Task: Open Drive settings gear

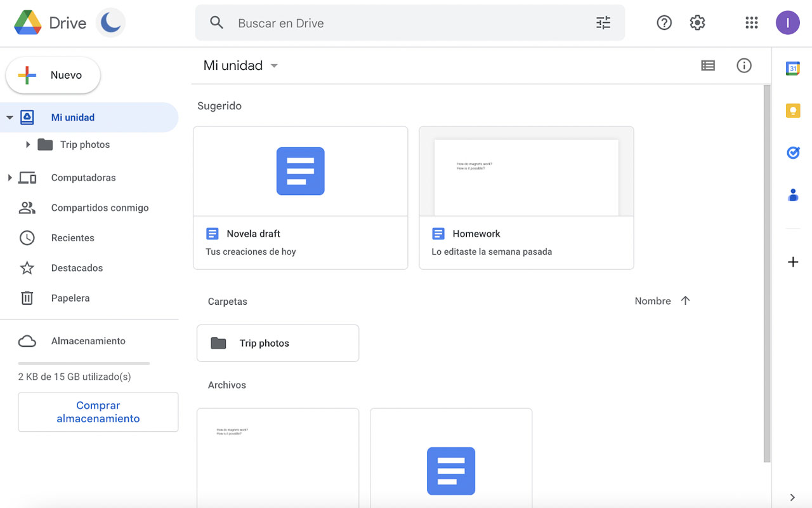Action: coord(697,22)
